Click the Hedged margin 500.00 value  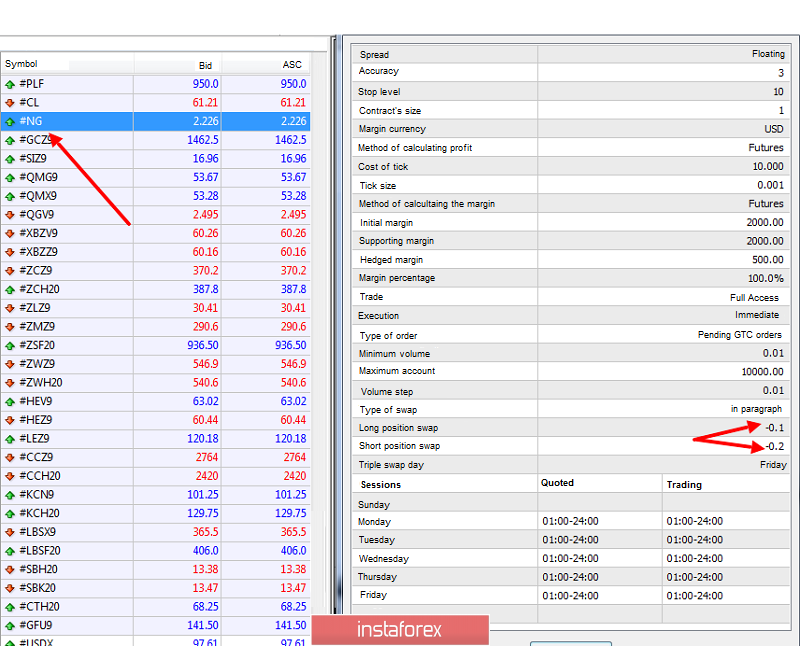pyautogui.click(x=767, y=260)
